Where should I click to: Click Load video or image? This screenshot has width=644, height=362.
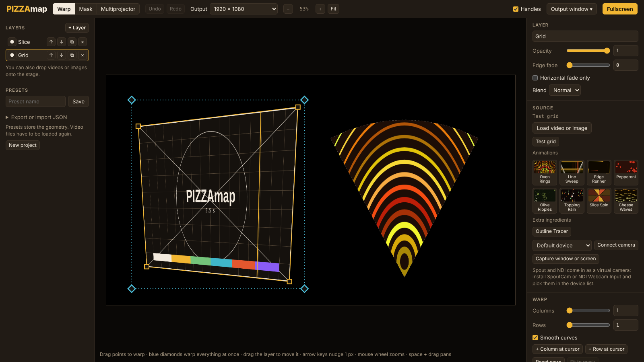coord(562,128)
